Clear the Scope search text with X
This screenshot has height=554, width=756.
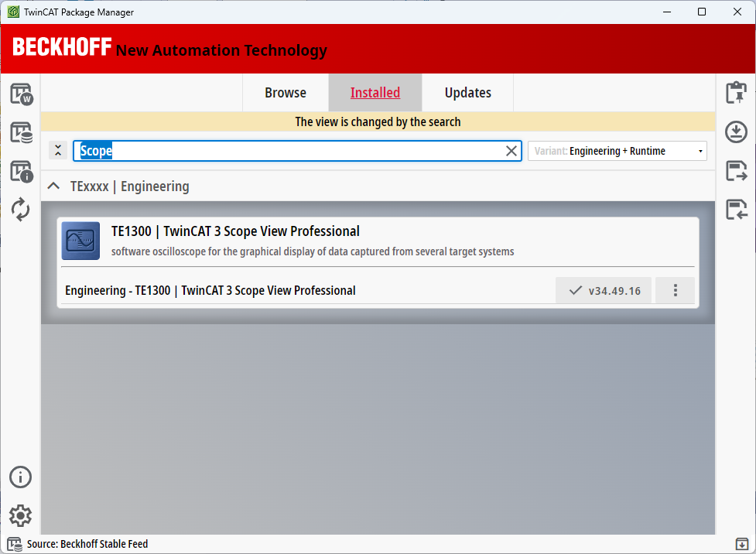[x=511, y=151]
